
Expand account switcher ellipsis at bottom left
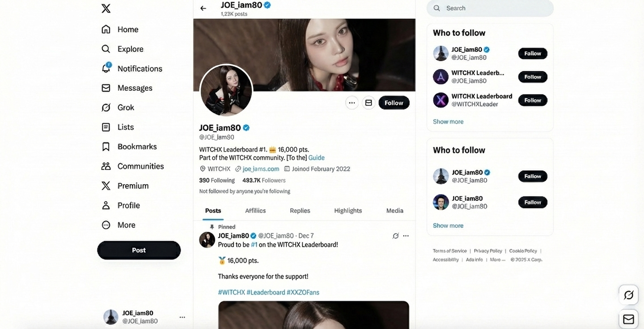coord(182,317)
